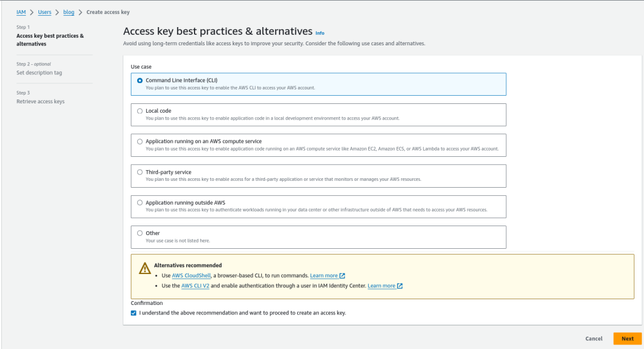Open the AWS CLI V2 link

[195, 286]
